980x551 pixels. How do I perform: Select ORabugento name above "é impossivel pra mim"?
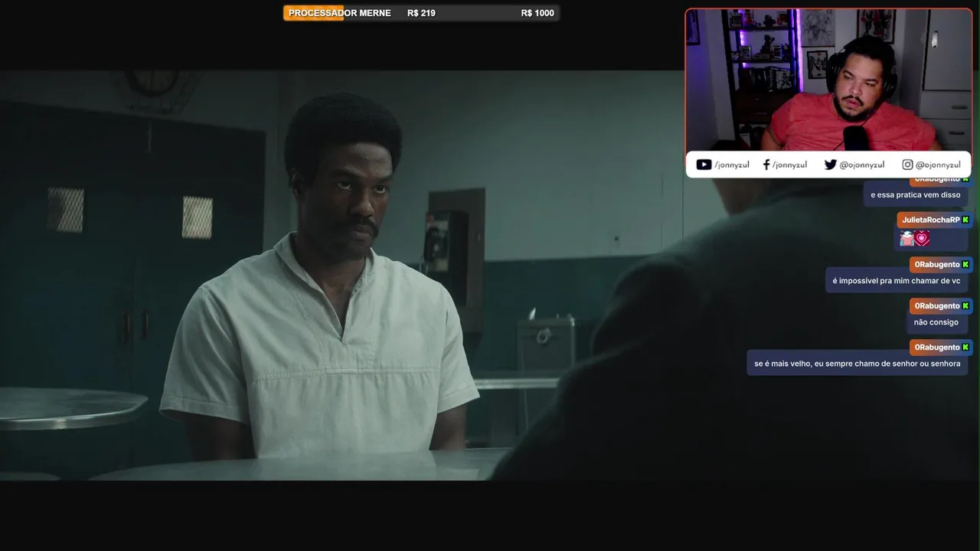pyautogui.click(x=937, y=265)
